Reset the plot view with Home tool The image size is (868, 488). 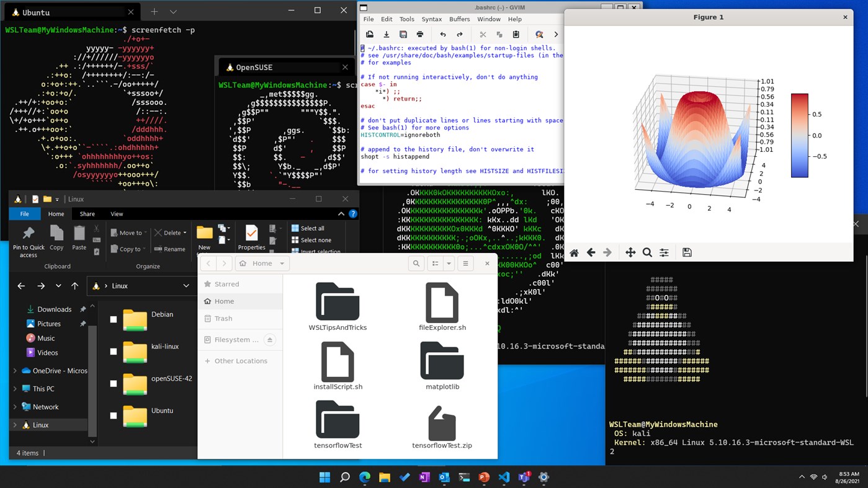tap(574, 252)
